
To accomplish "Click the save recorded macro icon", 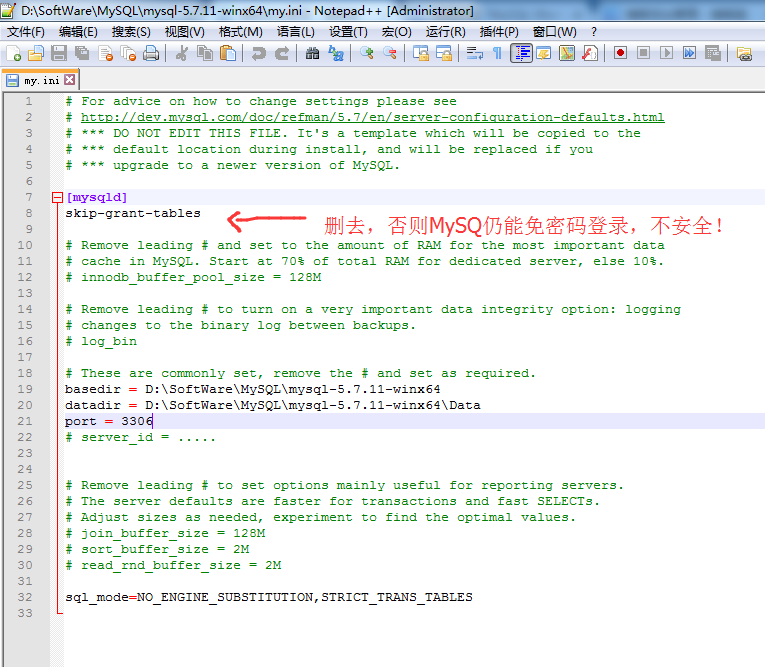I will [713, 53].
